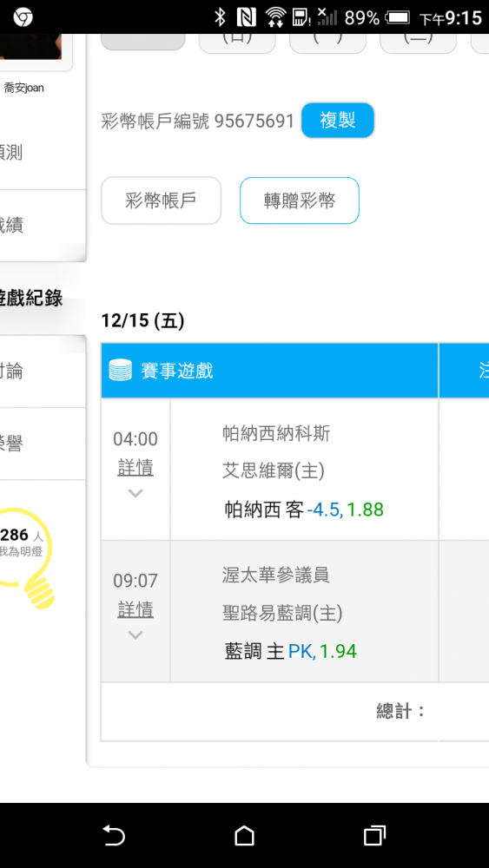Open the recent apps overview icon

pos(374,835)
